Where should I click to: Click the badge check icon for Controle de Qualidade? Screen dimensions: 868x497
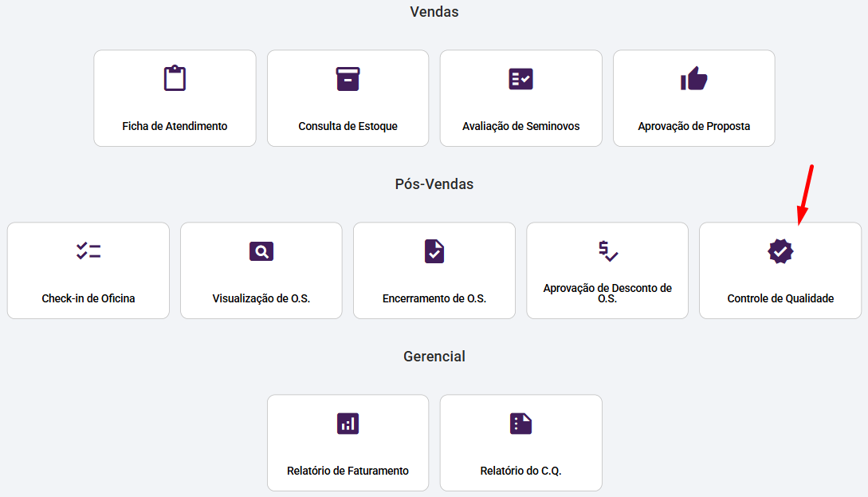coord(780,251)
